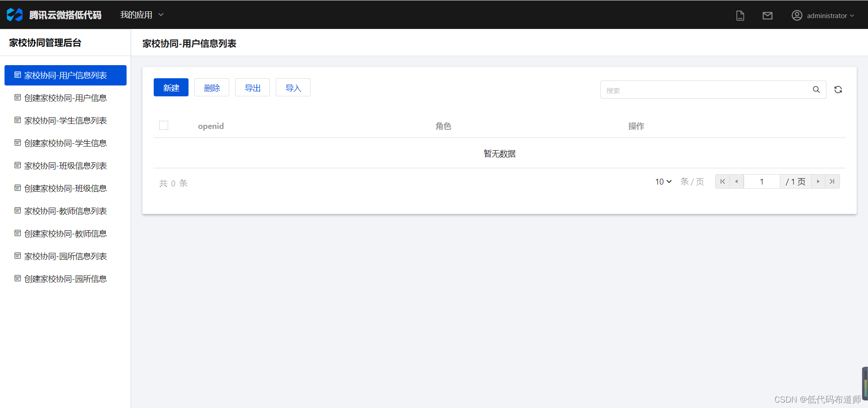Click icon beside 创建家校协同-教师信息
The height and width of the screenshot is (408, 868).
(x=18, y=233)
